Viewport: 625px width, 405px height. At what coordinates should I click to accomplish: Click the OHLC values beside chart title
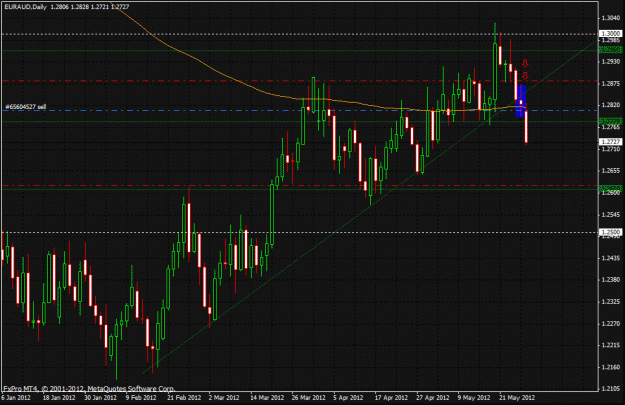click(x=90, y=7)
